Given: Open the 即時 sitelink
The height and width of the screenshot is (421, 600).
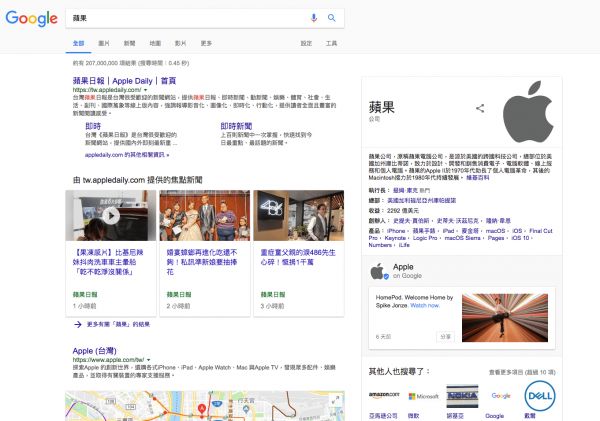Looking at the screenshot, I should (93, 126).
